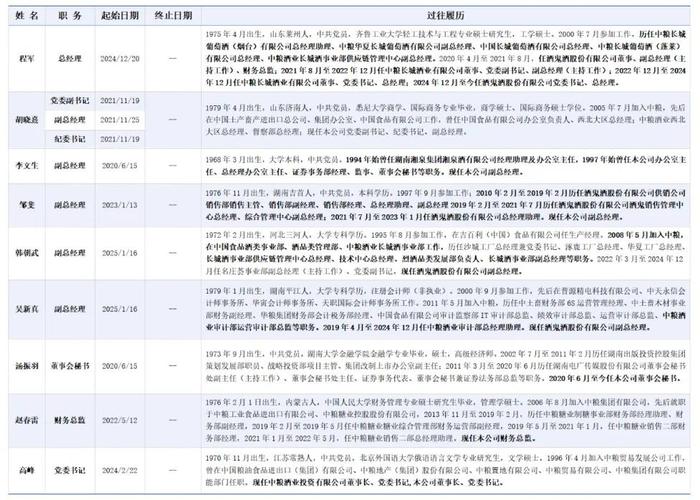Click the end date dash in 李文生's row
Screen dimensions: 700x500
tap(173, 166)
